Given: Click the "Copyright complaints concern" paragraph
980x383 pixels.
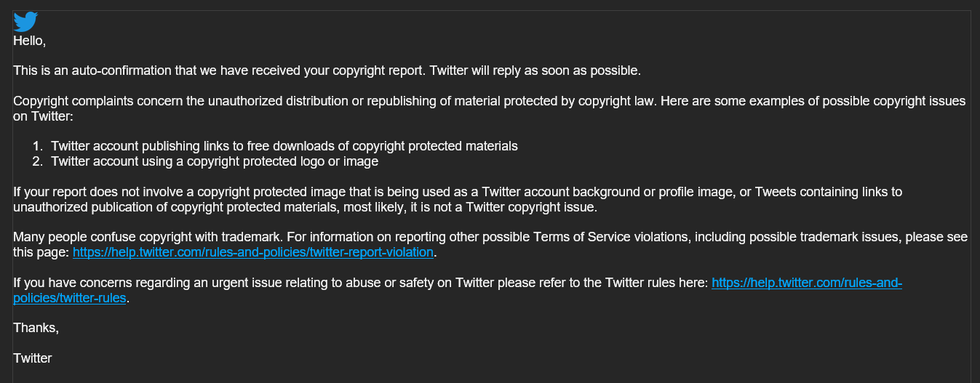Looking at the screenshot, I should tap(489, 108).
